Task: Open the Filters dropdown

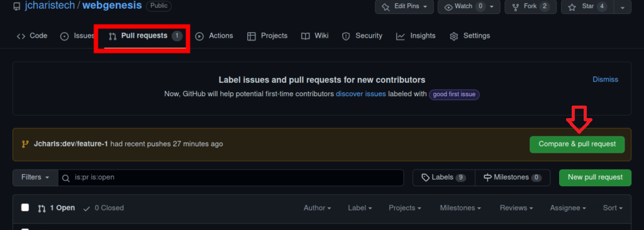Action: (x=35, y=177)
